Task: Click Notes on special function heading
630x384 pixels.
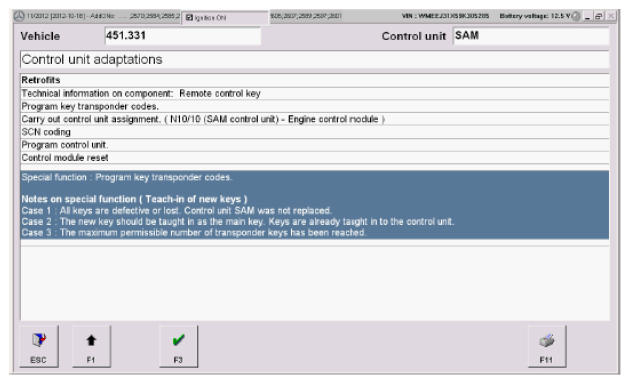Action: [134, 199]
